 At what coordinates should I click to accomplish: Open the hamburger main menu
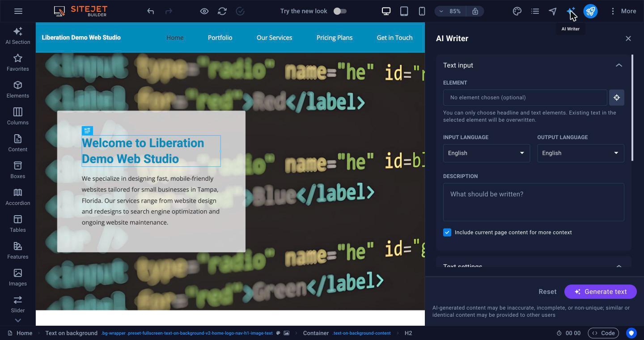[18, 11]
